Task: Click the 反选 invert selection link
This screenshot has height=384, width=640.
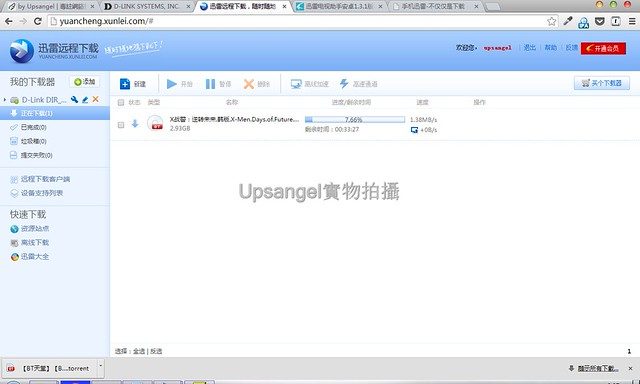Action: (x=156, y=351)
